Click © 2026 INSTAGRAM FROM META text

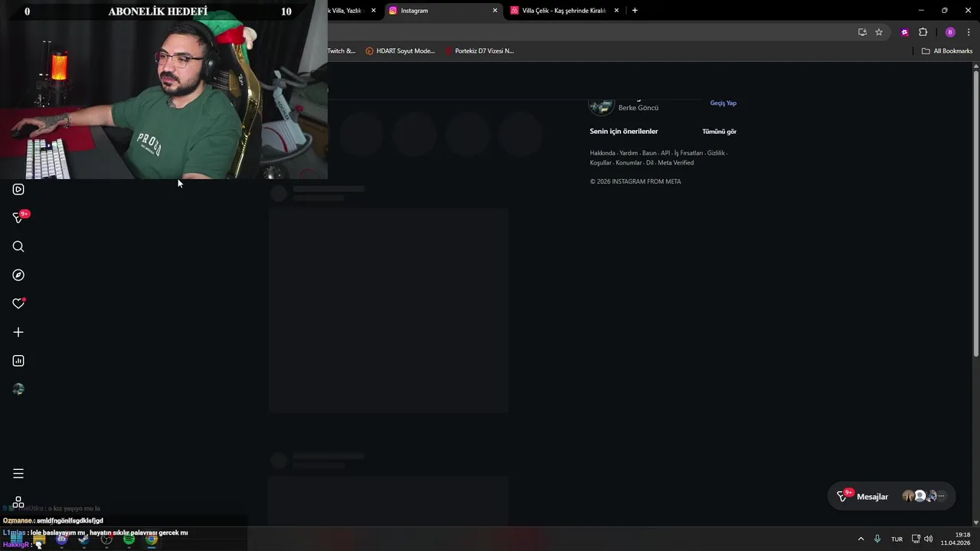(635, 181)
